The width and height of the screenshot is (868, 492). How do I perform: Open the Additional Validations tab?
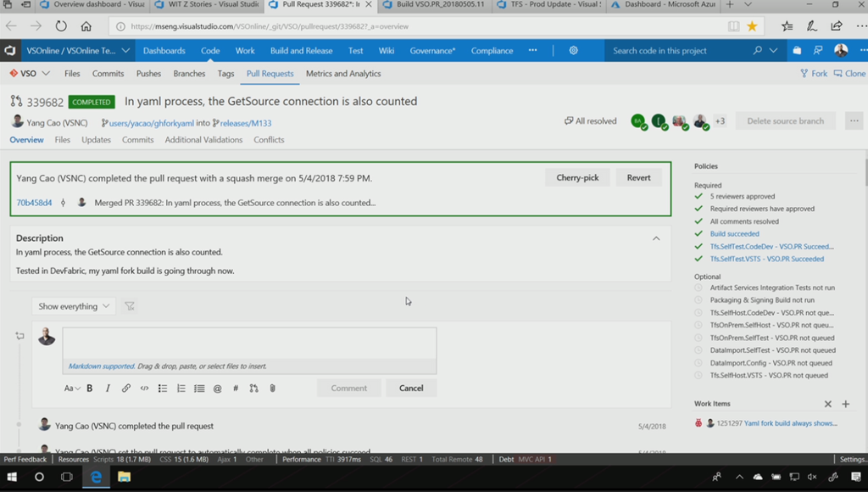(203, 140)
